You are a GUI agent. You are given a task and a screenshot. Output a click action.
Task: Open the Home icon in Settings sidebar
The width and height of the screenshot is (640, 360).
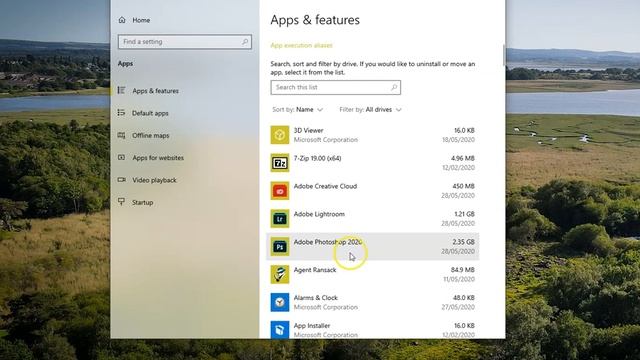(122, 20)
